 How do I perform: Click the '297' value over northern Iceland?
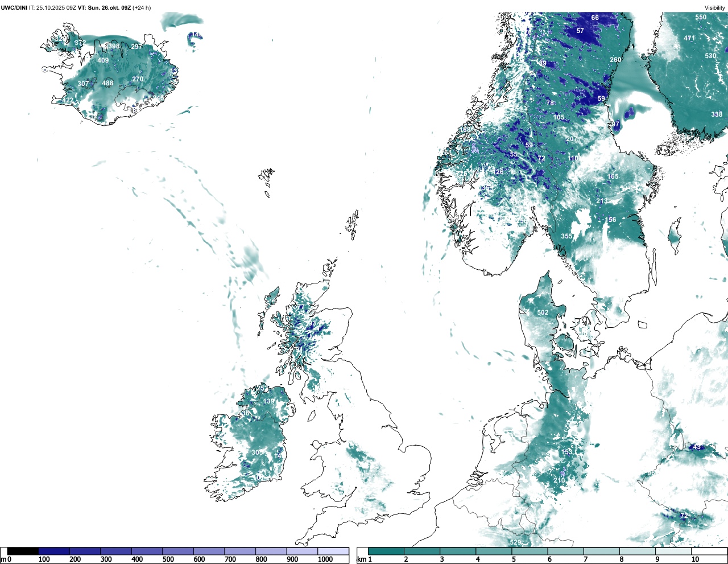136,47
